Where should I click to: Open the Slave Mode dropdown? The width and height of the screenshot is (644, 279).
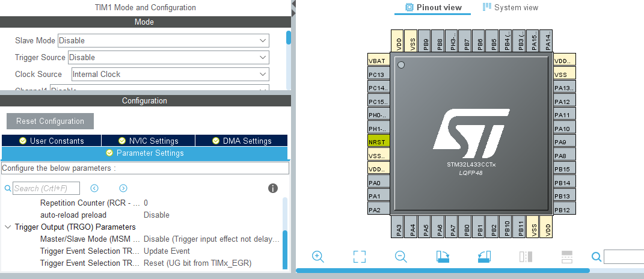(164, 40)
